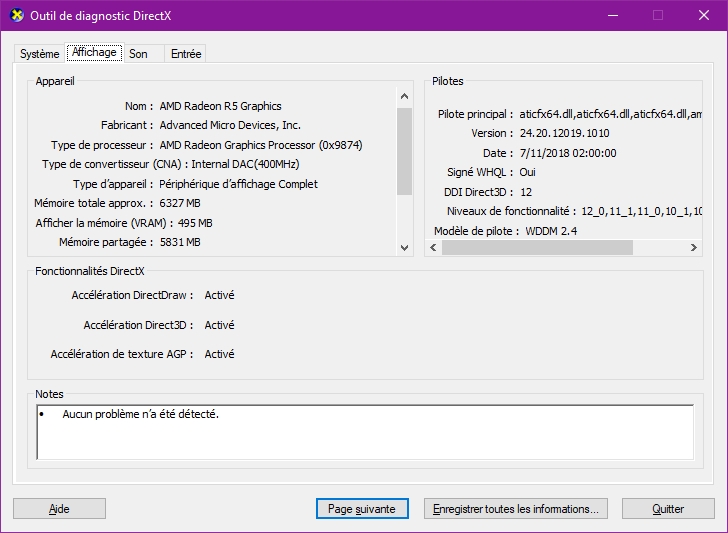Click 'Aucun problème n'a été détecté.' note
The image size is (728, 533).
(x=141, y=414)
